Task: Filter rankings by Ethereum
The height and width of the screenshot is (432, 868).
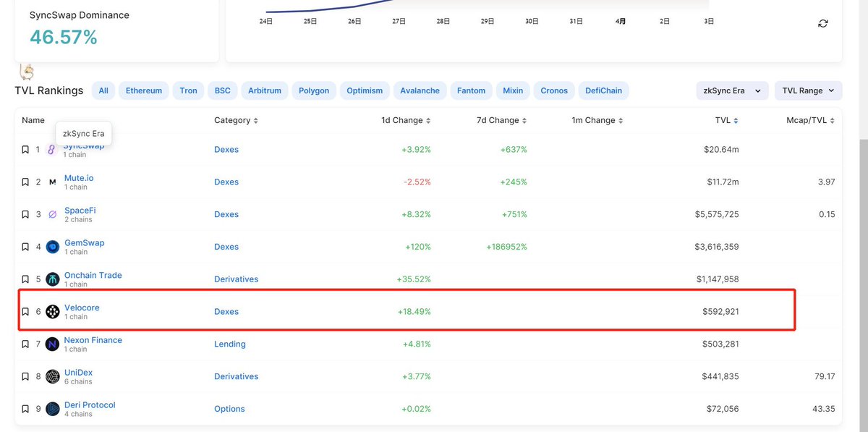Action: tap(144, 90)
